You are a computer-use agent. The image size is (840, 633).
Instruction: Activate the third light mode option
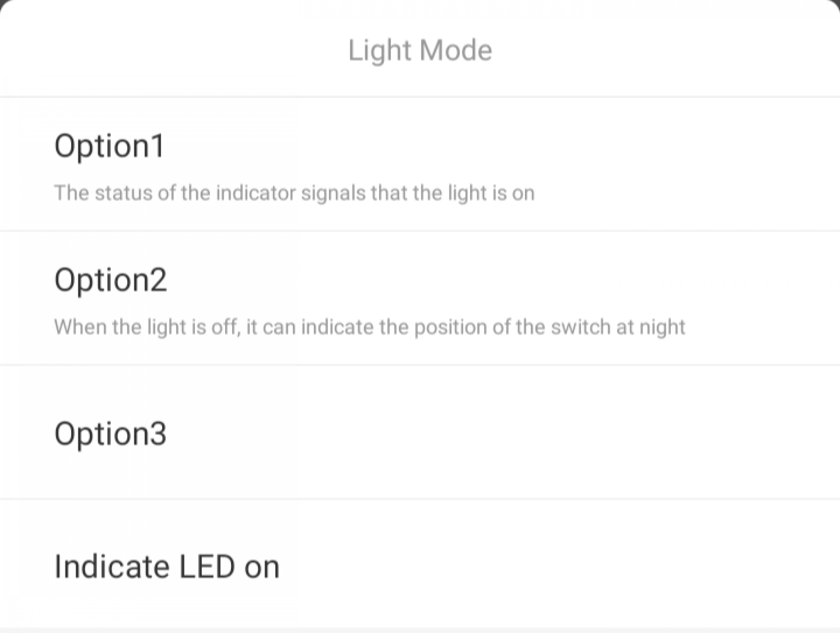point(420,432)
